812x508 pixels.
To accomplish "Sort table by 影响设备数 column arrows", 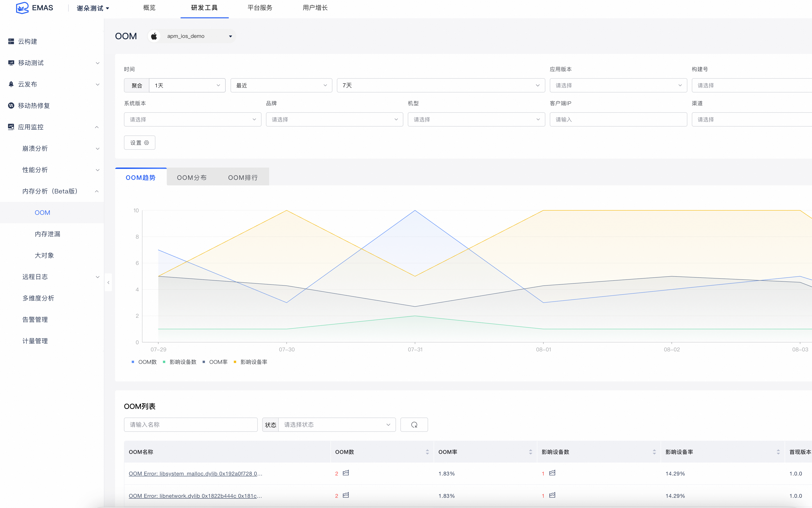I will coord(654,452).
